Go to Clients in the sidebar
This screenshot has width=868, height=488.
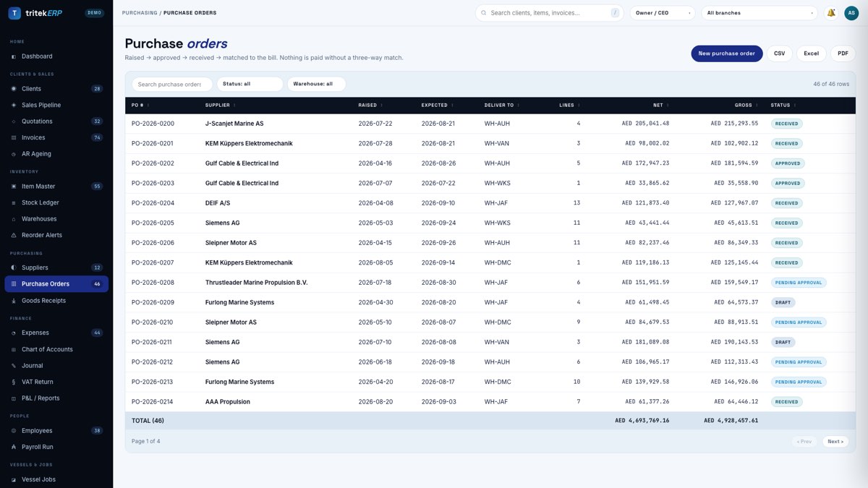point(56,89)
